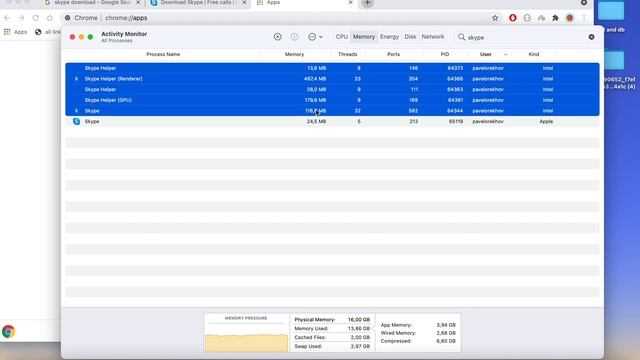
Task: Select the Skype Helper (GPU) row
Action: coord(332,100)
